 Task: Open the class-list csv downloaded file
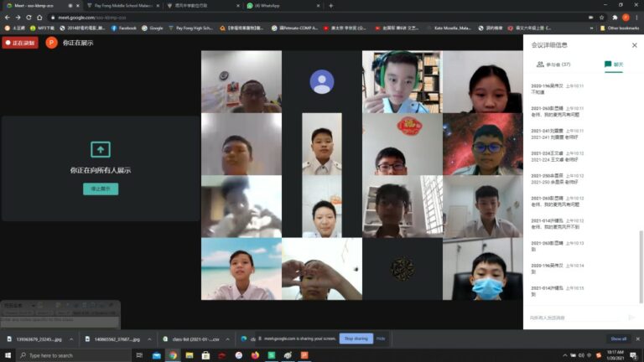pyautogui.click(x=192, y=339)
